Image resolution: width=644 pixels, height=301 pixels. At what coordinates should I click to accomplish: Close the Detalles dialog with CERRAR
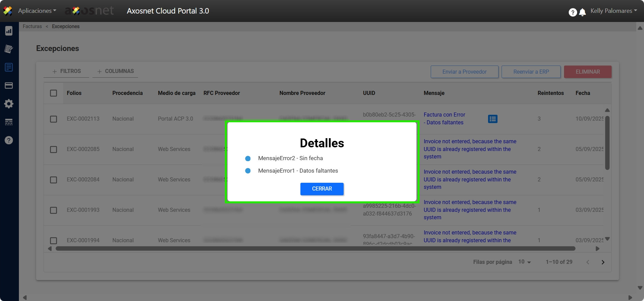322,189
